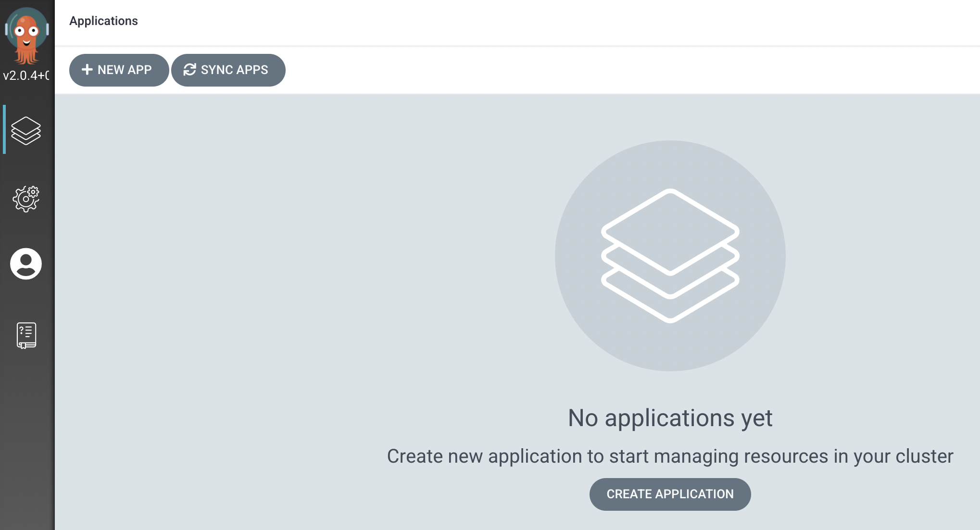Click the CREATE APPLICATION button

[670, 494]
